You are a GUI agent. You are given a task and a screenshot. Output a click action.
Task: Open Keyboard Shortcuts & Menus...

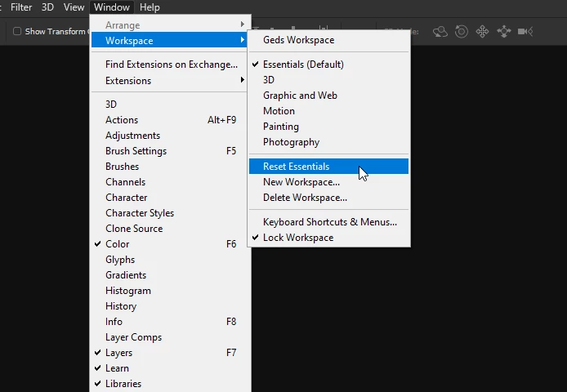click(x=328, y=222)
